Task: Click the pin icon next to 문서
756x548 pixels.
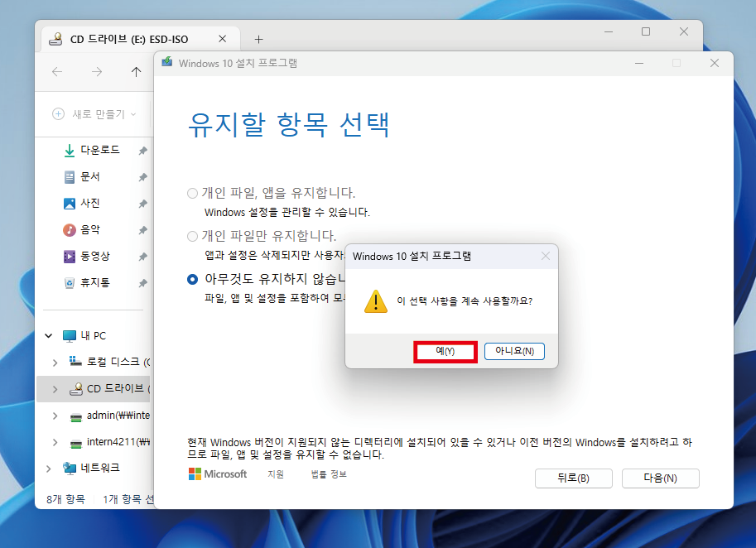Action: coord(142,177)
